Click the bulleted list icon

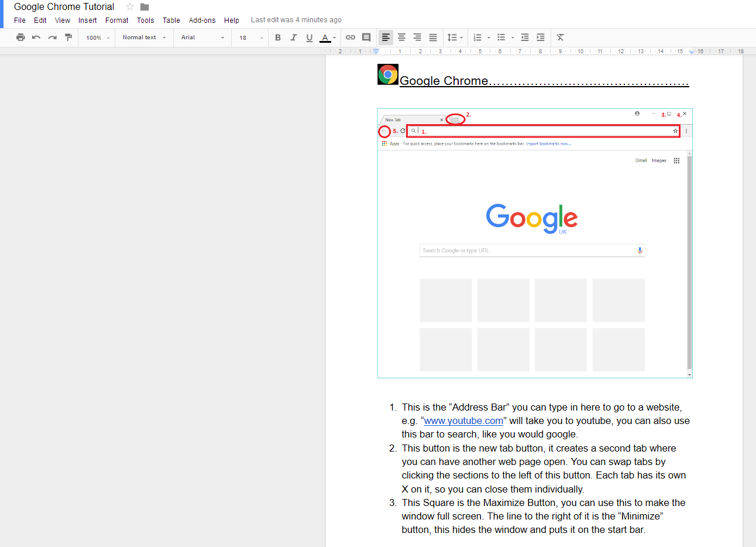[x=501, y=37]
